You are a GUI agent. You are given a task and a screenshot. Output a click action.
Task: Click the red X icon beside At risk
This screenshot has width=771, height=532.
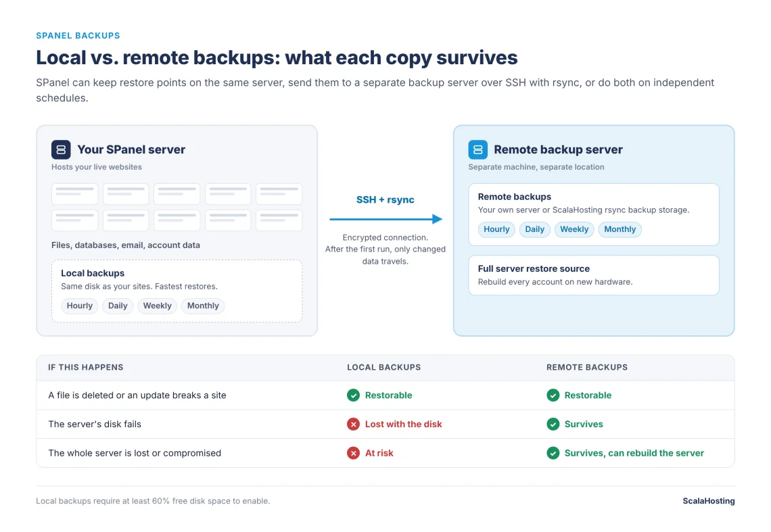coord(353,453)
